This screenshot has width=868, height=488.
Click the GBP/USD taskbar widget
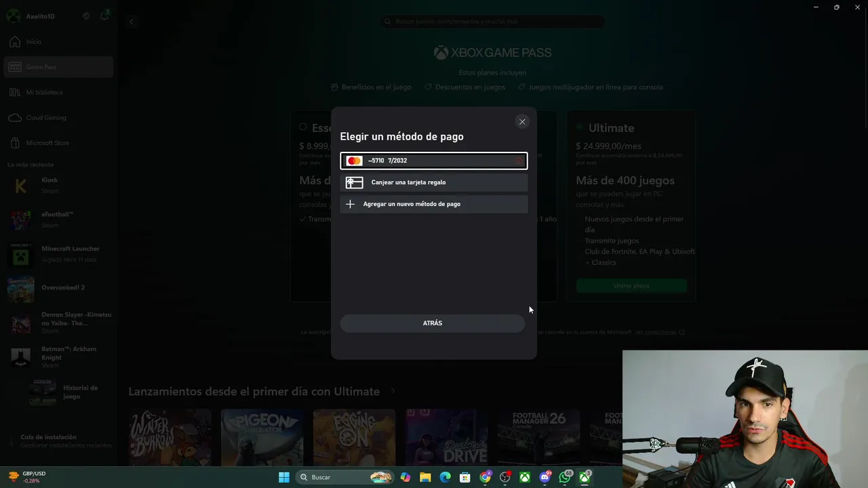tap(27, 477)
